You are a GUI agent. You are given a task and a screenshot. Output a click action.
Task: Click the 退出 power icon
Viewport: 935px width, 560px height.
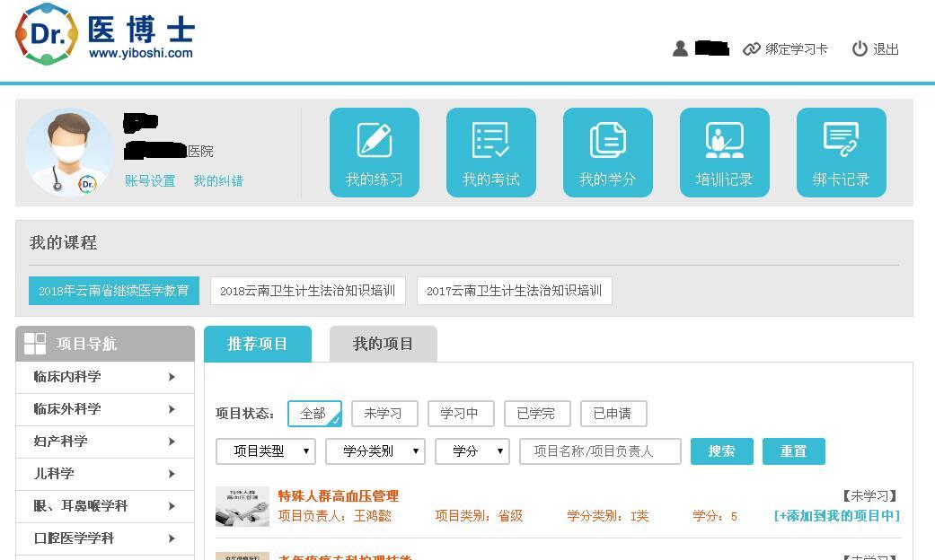tap(860, 49)
